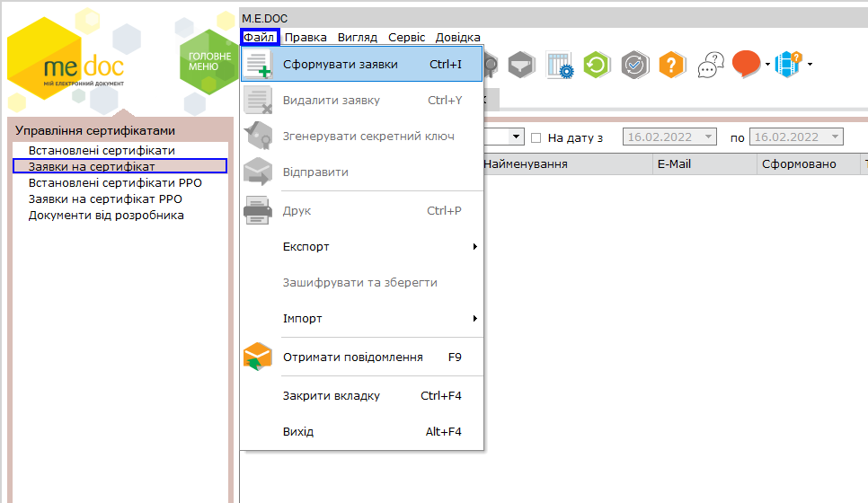The width and height of the screenshot is (868, 503).
Task: Select Видалити заявку menu entry
Action: pyautogui.click(x=362, y=101)
